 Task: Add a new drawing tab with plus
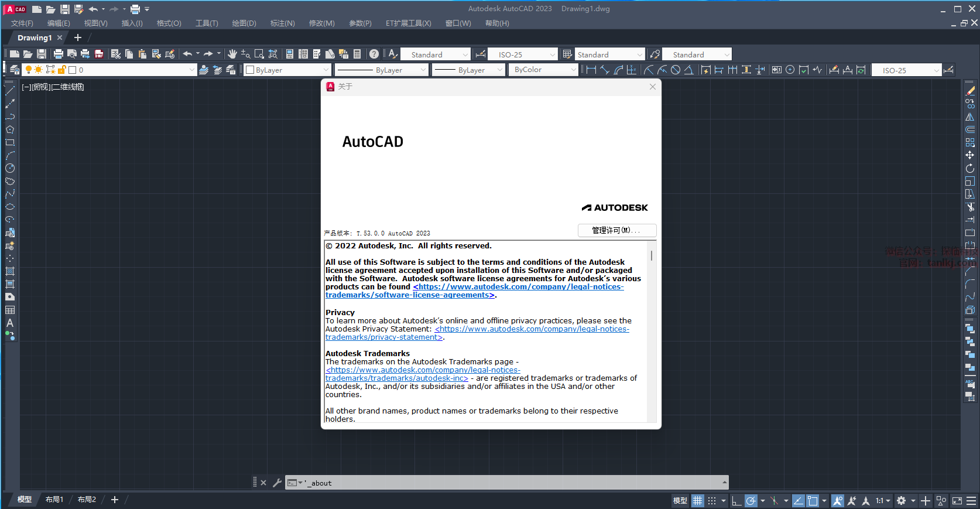(x=78, y=37)
